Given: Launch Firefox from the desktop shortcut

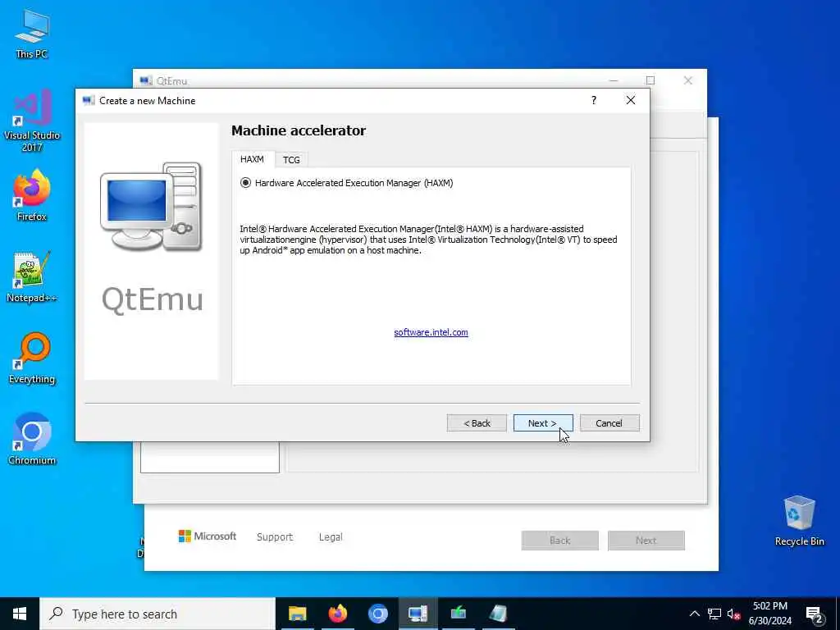Looking at the screenshot, I should 32,195.
